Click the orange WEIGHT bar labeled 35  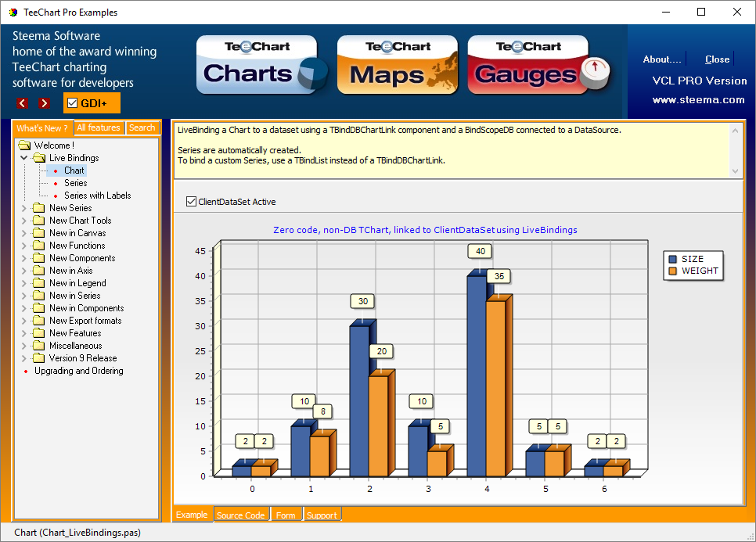(x=495, y=388)
